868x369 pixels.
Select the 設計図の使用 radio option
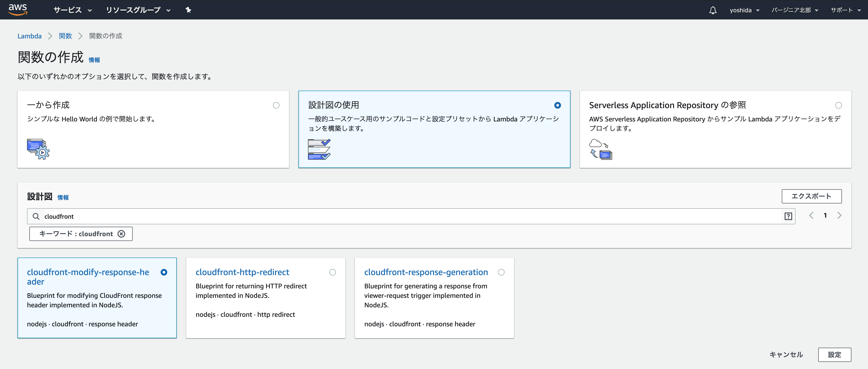[x=558, y=105]
